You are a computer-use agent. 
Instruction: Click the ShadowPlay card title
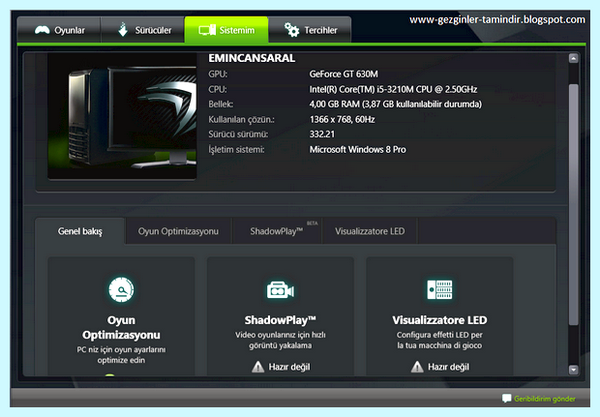click(280, 320)
